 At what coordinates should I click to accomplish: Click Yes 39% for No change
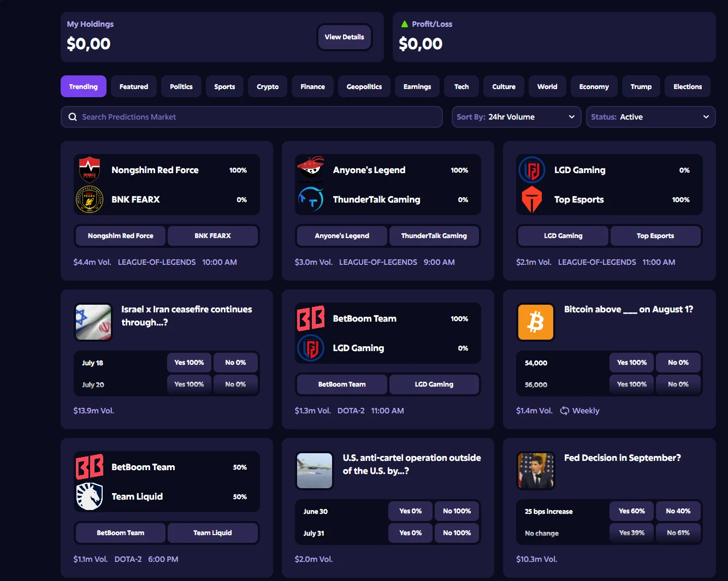pyautogui.click(x=632, y=533)
